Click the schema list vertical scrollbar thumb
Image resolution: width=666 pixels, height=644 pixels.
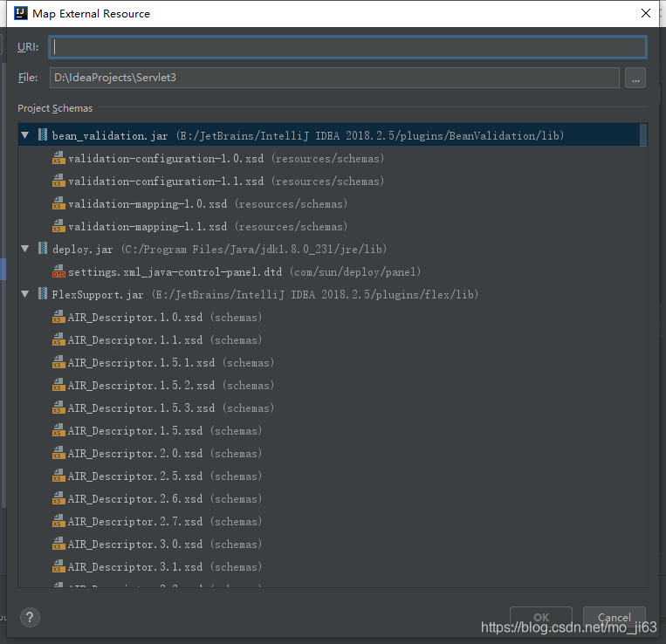[643, 135]
